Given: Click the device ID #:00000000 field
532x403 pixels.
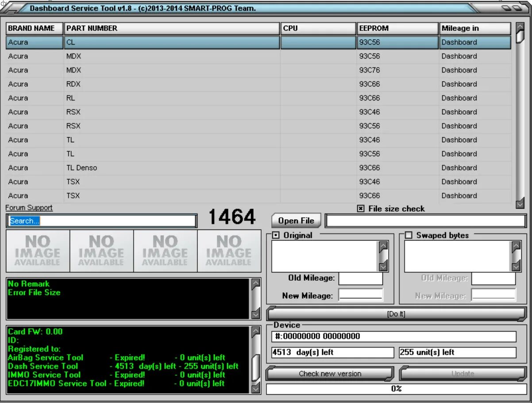Looking at the screenshot, I should point(394,337).
